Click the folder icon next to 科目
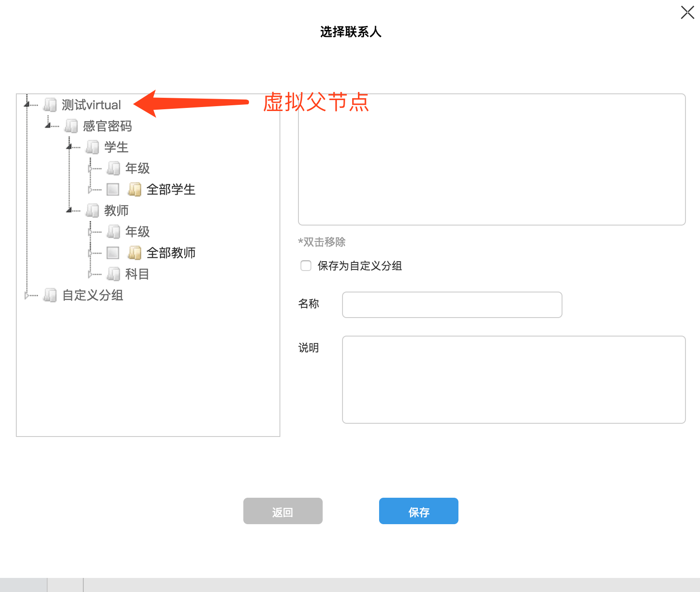Screen dimensions: 700x592 tap(114, 274)
